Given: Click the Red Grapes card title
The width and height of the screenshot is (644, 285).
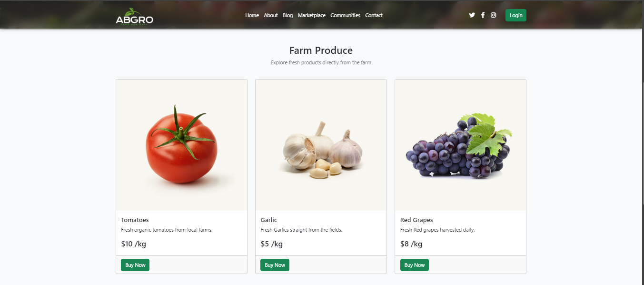Looking at the screenshot, I should pos(416,220).
